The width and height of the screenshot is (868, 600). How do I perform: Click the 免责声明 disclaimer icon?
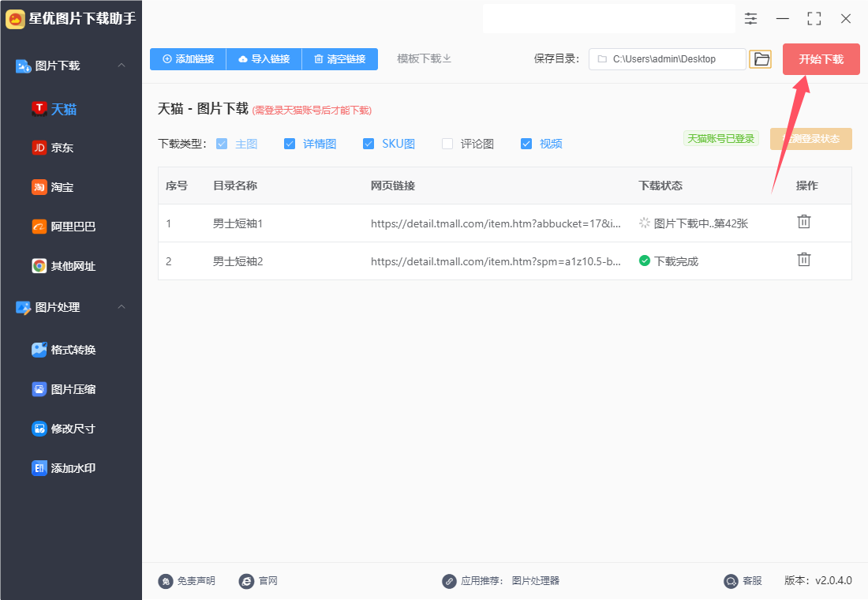pyautogui.click(x=166, y=580)
